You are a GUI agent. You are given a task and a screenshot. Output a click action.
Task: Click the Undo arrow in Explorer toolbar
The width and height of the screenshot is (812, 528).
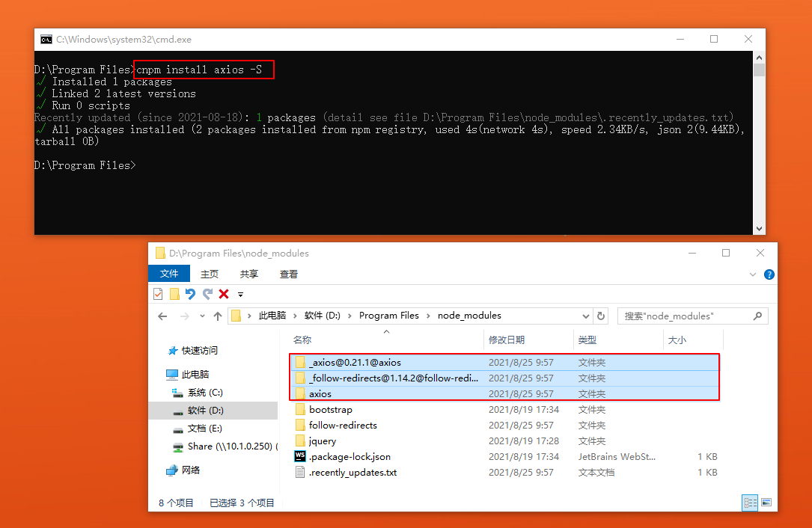[191, 294]
